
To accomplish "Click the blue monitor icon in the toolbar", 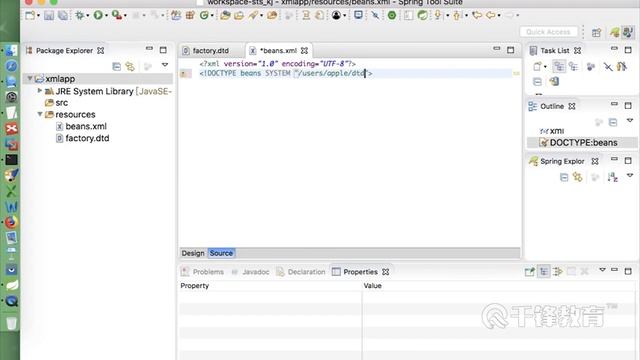I will pos(358,15).
